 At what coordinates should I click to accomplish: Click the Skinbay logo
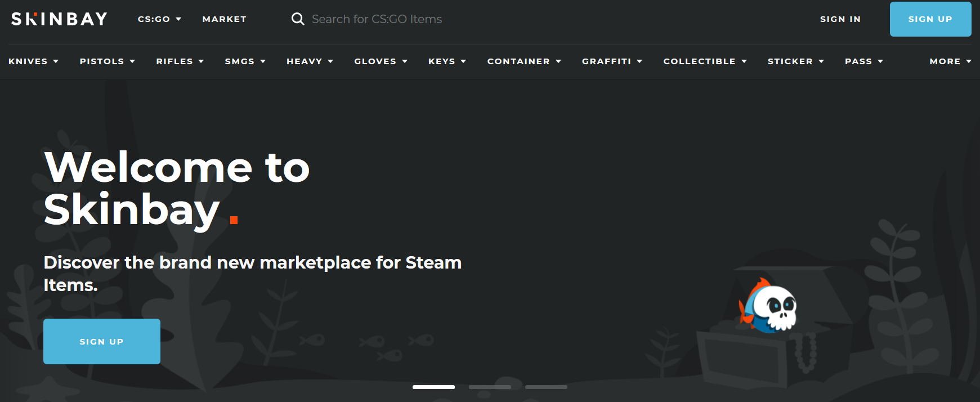click(x=59, y=19)
